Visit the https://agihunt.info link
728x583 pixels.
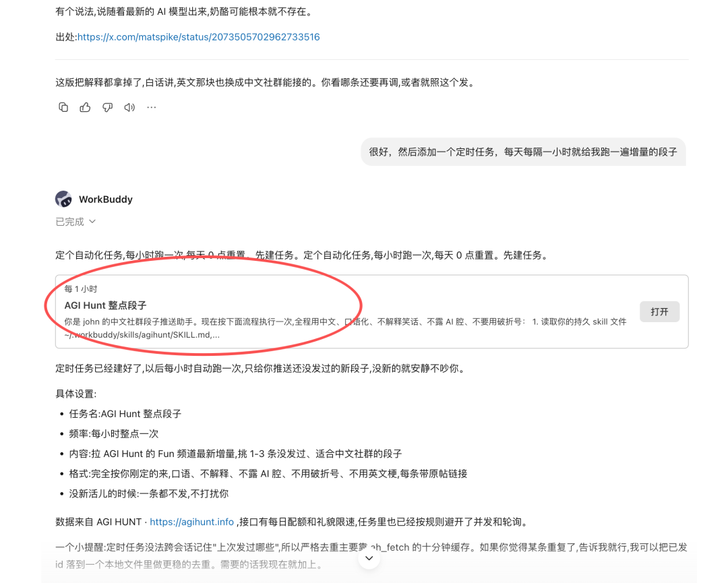tap(191, 522)
